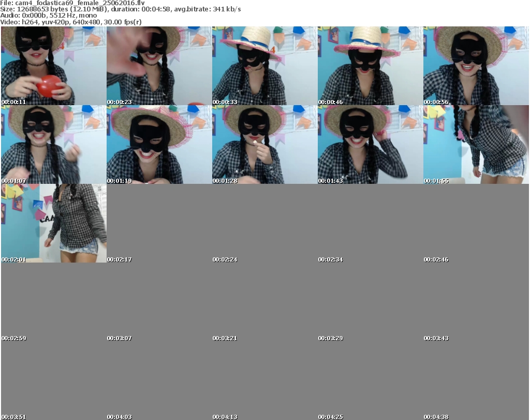Select the thumbnail frame at 00:00:11
The height and width of the screenshot is (420, 530).
point(54,66)
